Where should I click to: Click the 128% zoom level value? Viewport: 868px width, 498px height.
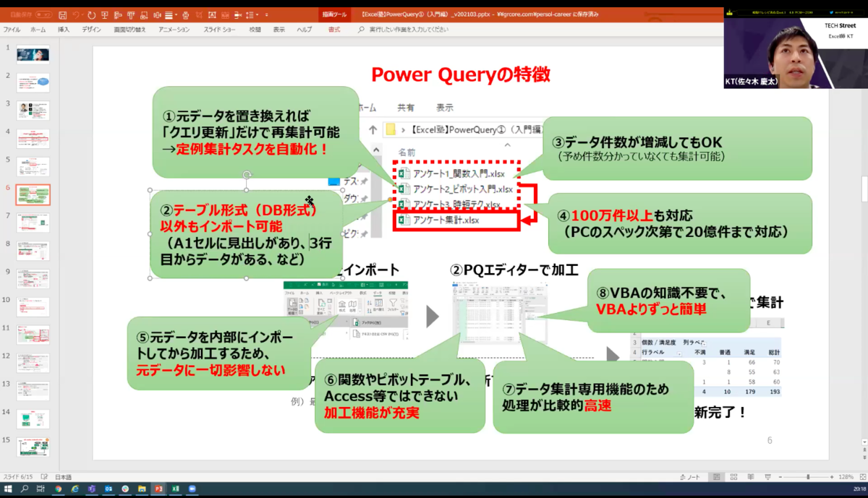(x=846, y=477)
